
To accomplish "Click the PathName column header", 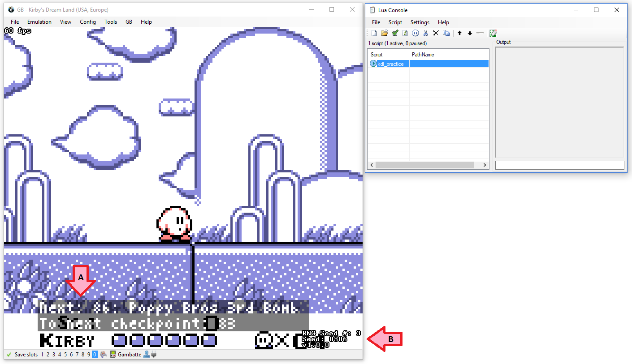I will tap(449, 54).
